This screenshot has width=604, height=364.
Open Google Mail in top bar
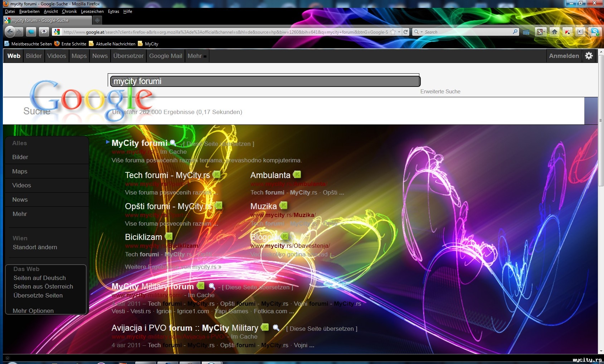166,56
